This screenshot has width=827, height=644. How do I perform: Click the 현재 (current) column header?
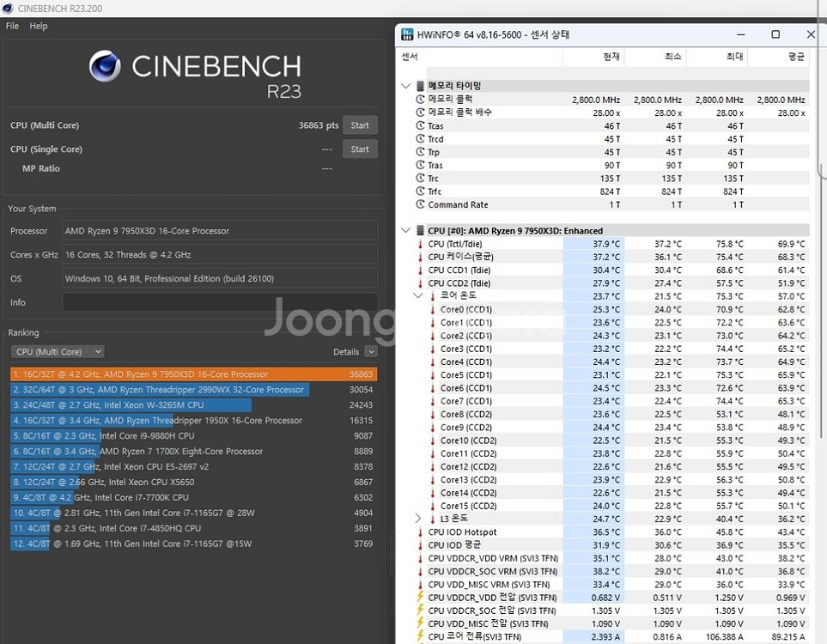click(x=611, y=57)
